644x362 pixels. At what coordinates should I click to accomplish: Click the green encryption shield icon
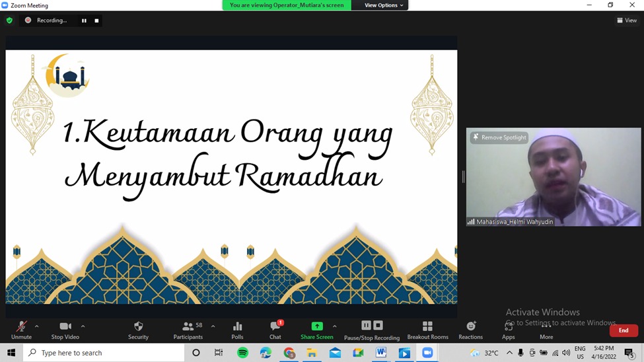pyautogui.click(x=9, y=20)
